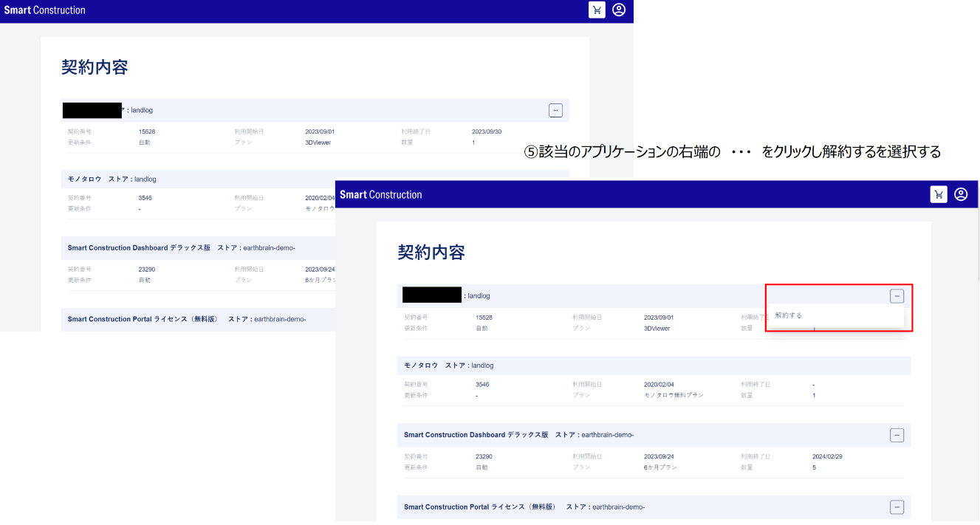This screenshot has height=525, width=980.
Task: Open the ... menu for Portal ライセンス（無料版） in the front window
Action: tap(897, 507)
